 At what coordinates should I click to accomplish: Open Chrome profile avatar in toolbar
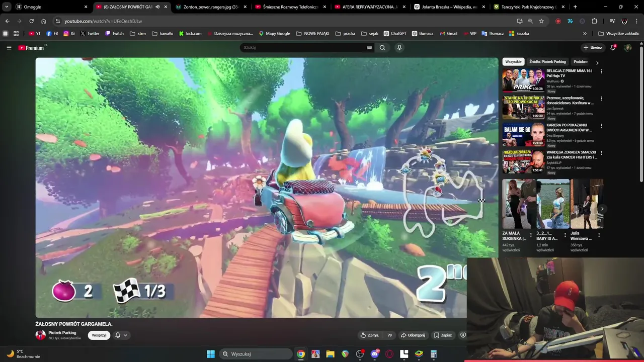(624, 21)
